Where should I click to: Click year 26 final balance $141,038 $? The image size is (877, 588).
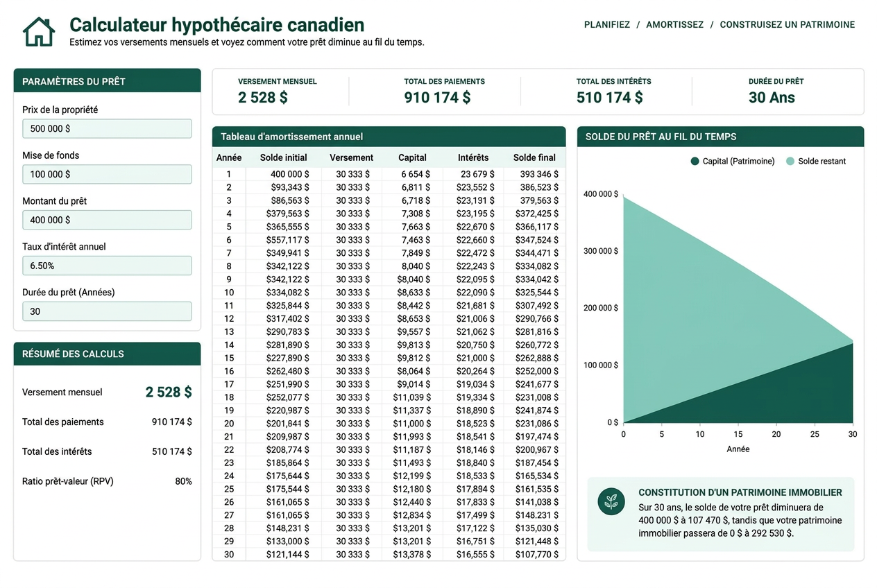(x=537, y=503)
